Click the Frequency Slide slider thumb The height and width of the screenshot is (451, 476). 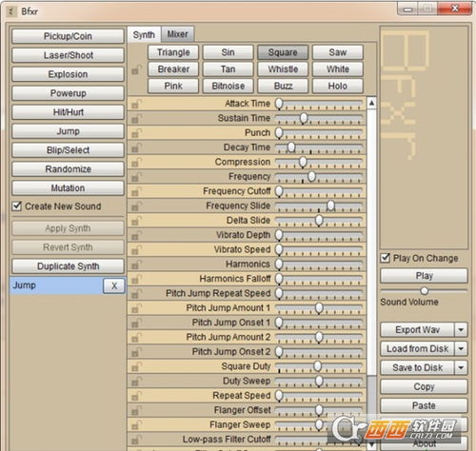331,206
